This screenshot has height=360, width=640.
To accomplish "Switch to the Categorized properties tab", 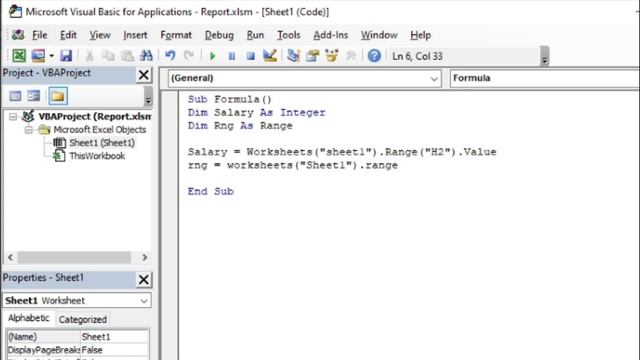I will (82, 320).
